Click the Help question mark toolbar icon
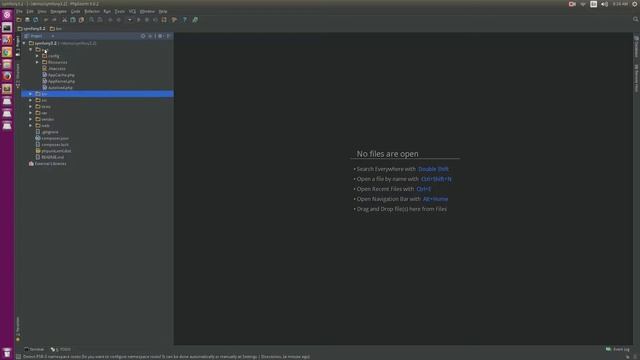Screen dimensions: 640x360 (184, 20)
